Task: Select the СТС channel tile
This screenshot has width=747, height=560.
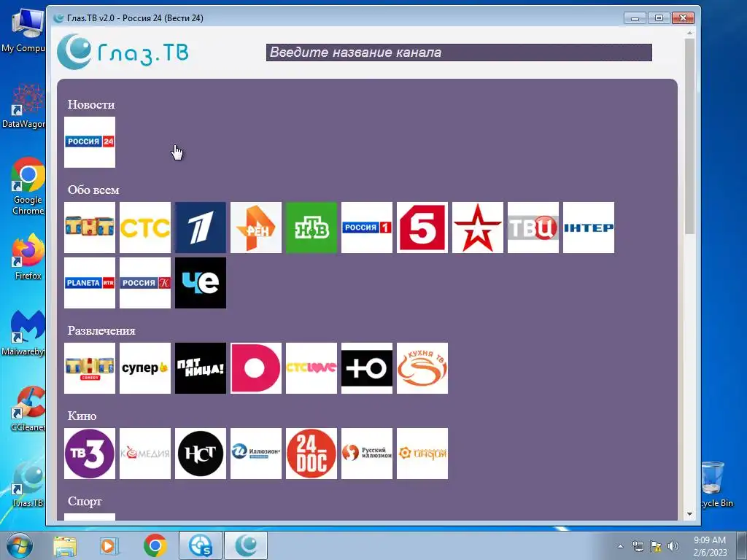Action: 145,227
